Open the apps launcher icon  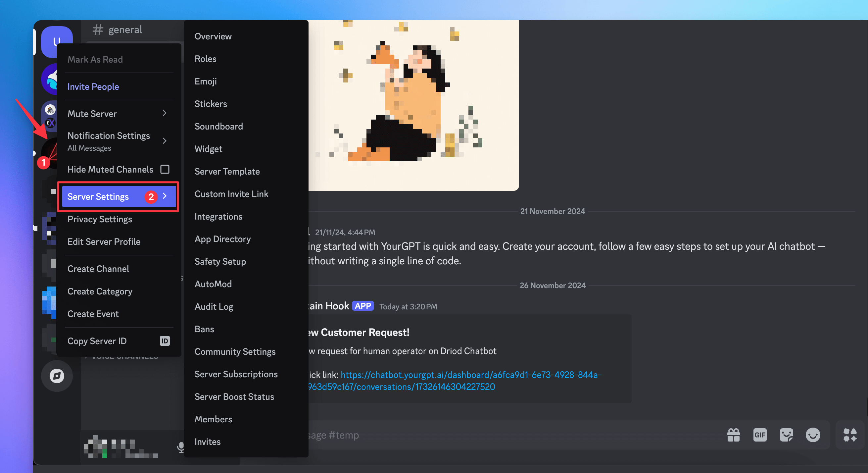[850, 435]
